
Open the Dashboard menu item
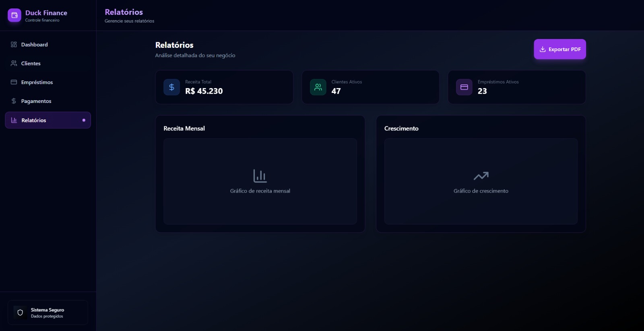coord(48,45)
